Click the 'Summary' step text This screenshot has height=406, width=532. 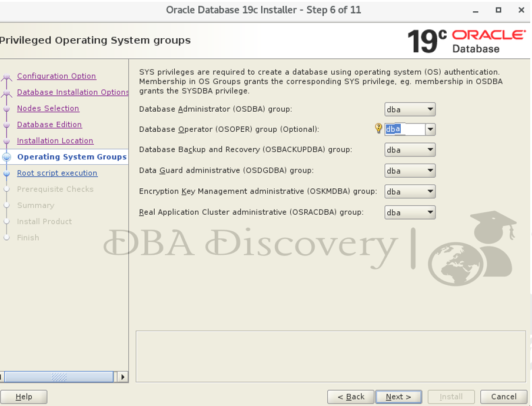pyautogui.click(x=36, y=205)
